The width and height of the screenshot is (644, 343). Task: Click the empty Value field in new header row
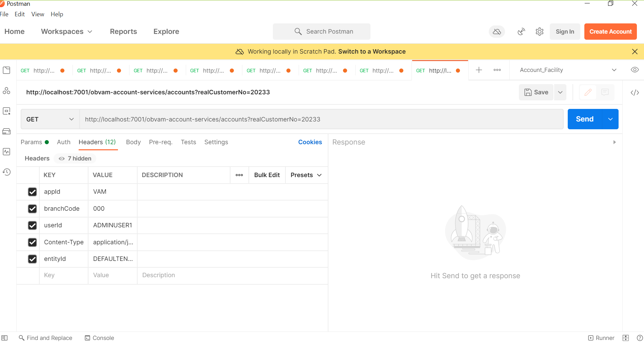click(113, 275)
